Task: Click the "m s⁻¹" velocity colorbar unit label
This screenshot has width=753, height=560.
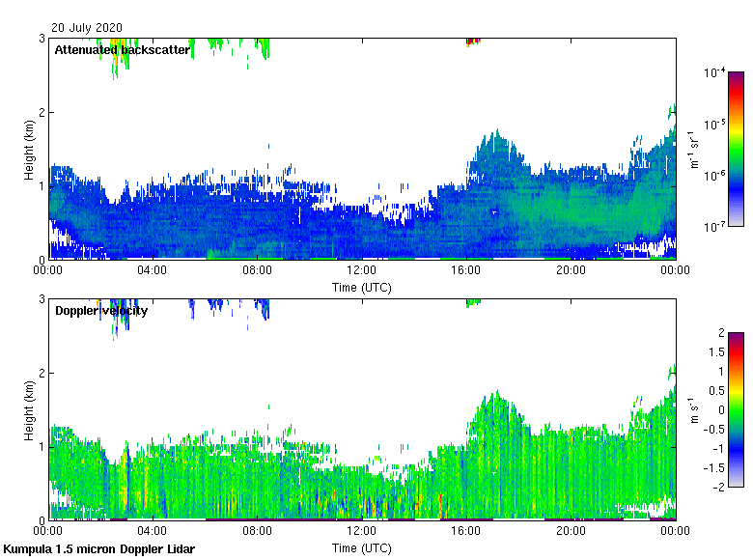Action: pyautogui.click(x=692, y=409)
